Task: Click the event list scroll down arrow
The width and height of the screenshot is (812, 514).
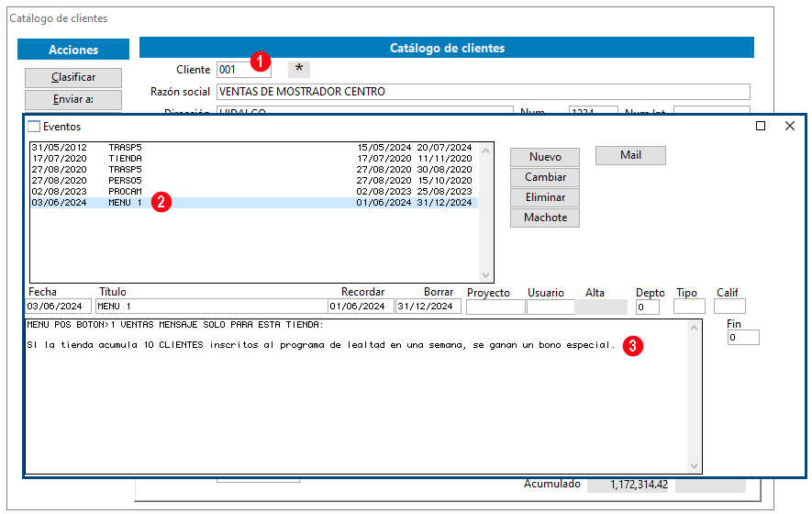Action: click(485, 275)
